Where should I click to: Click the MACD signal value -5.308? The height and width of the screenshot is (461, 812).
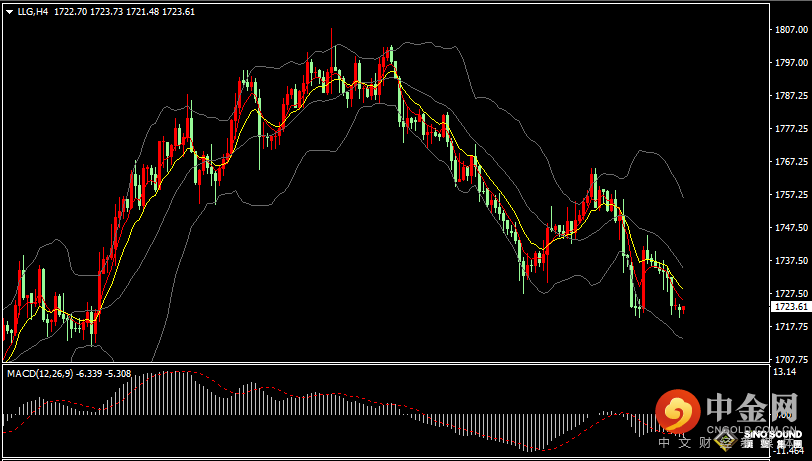118,373
